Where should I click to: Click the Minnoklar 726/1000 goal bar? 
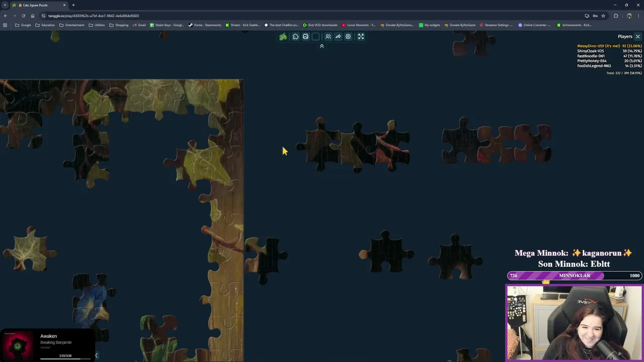[x=574, y=276]
